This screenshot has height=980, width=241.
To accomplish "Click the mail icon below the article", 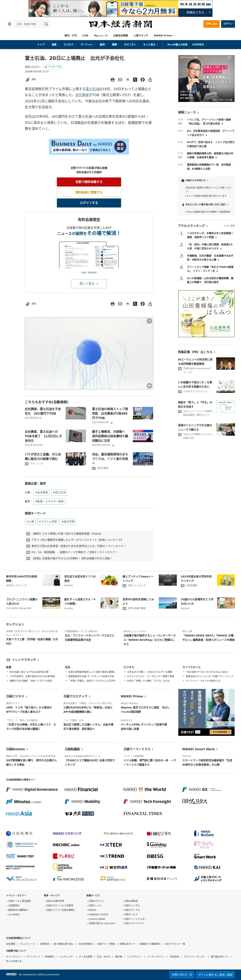I will click(x=120, y=304).
